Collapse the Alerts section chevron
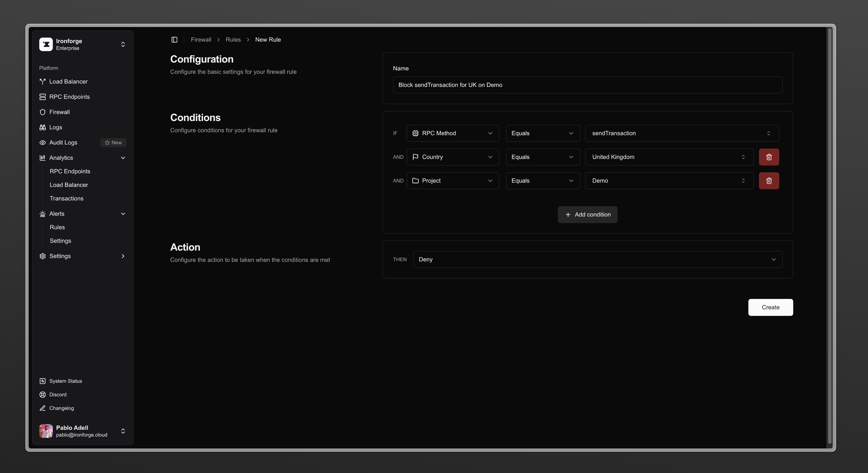The image size is (868, 473). [123, 214]
